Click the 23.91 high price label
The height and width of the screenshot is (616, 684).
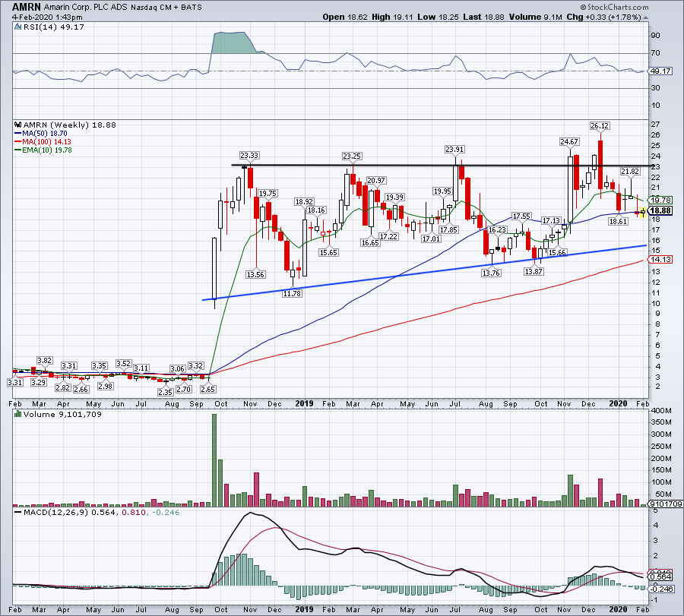tap(454, 150)
